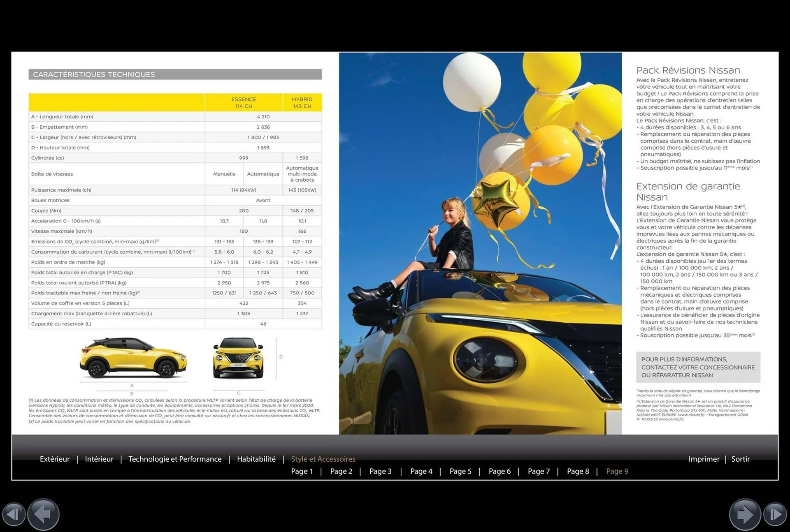Navigate to Page 2
790x532 pixels.
pos(341,471)
